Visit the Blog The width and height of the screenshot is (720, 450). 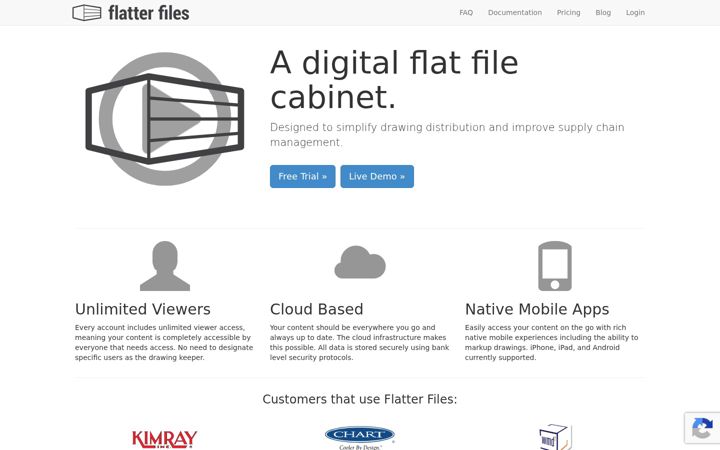(603, 13)
